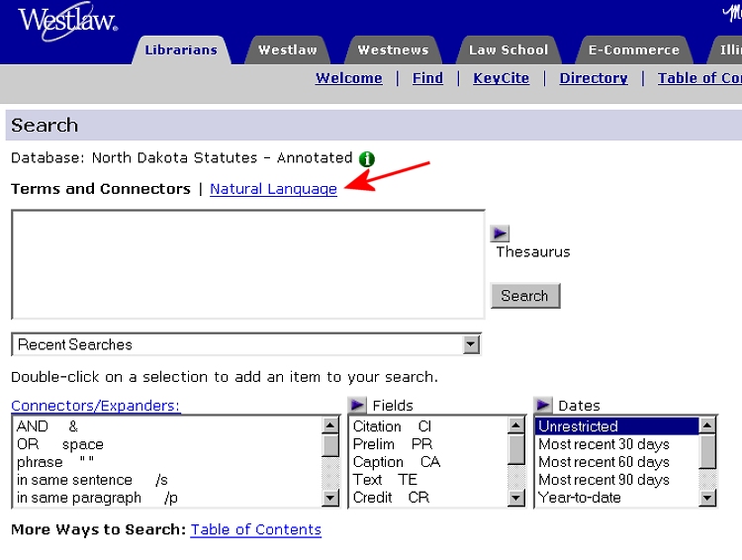The image size is (742, 560).
Task: Select the Citation CI field
Action: point(428,426)
